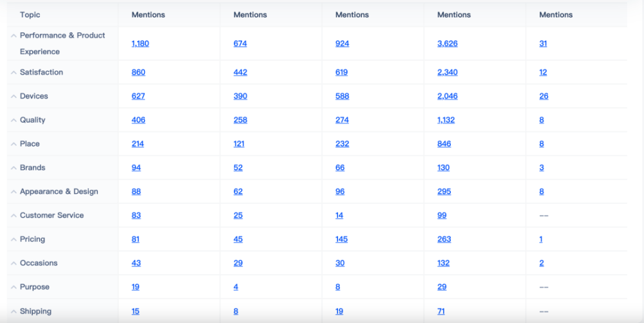
Task: View the 3,626 mentions link
Action: pos(448,44)
